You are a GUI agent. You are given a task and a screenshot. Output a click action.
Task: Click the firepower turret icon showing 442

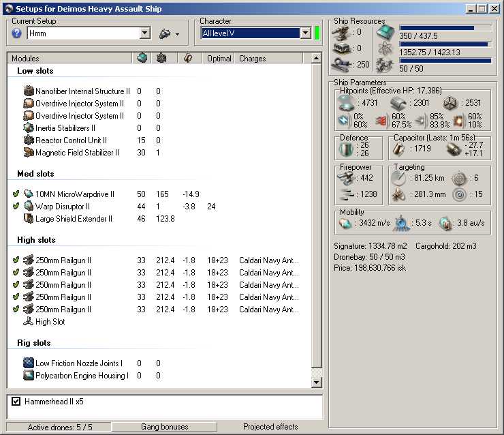coord(345,178)
